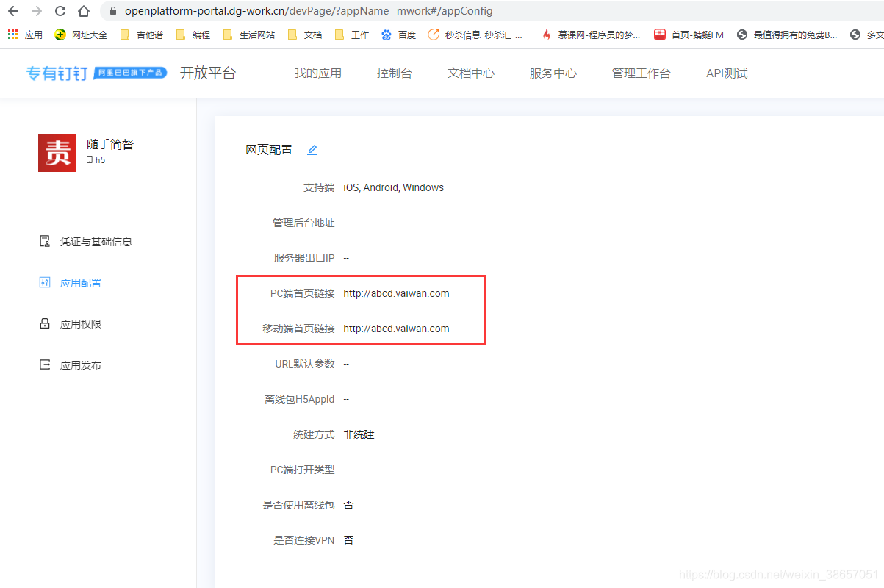Viewport: 884px width, 588px height.
Task: Open the 秒杀信息 bookmark
Action: coord(475,35)
